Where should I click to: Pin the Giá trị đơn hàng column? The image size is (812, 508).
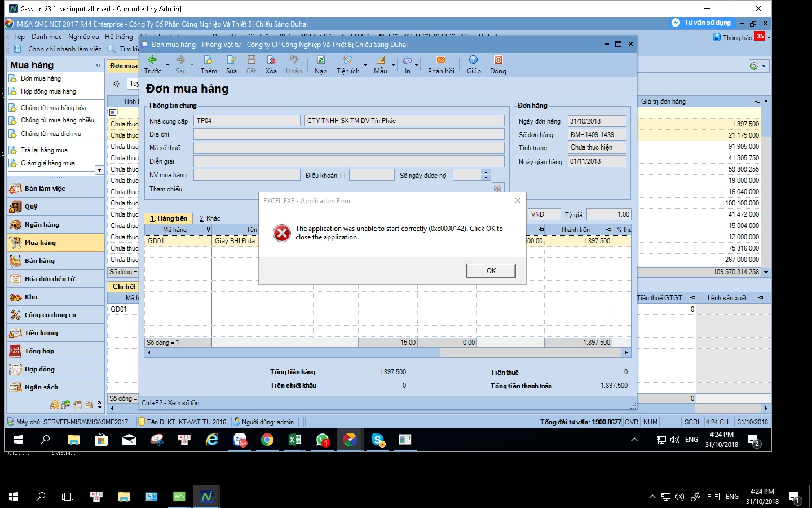coord(757,102)
